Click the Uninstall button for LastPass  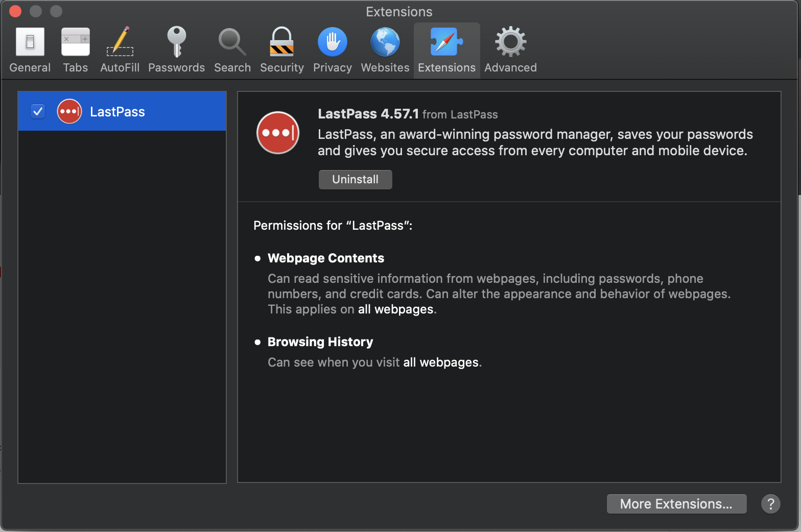point(355,180)
